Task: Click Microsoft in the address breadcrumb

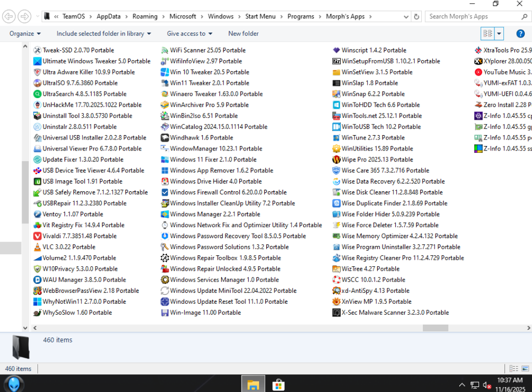Action: (182, 17)
